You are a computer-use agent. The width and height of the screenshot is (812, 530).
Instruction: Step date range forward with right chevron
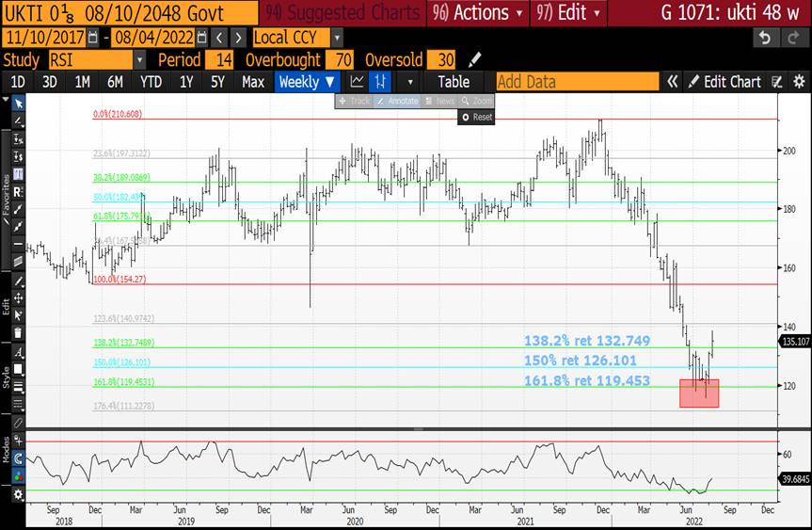tap(238, 38)
